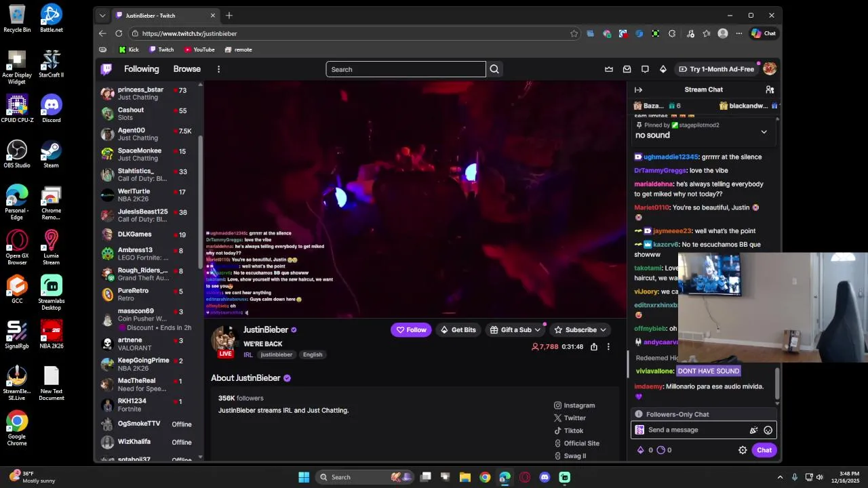Viewport: 868px width, 488px height.
Task: Refresh the browser page
Action: coord(119,33)
